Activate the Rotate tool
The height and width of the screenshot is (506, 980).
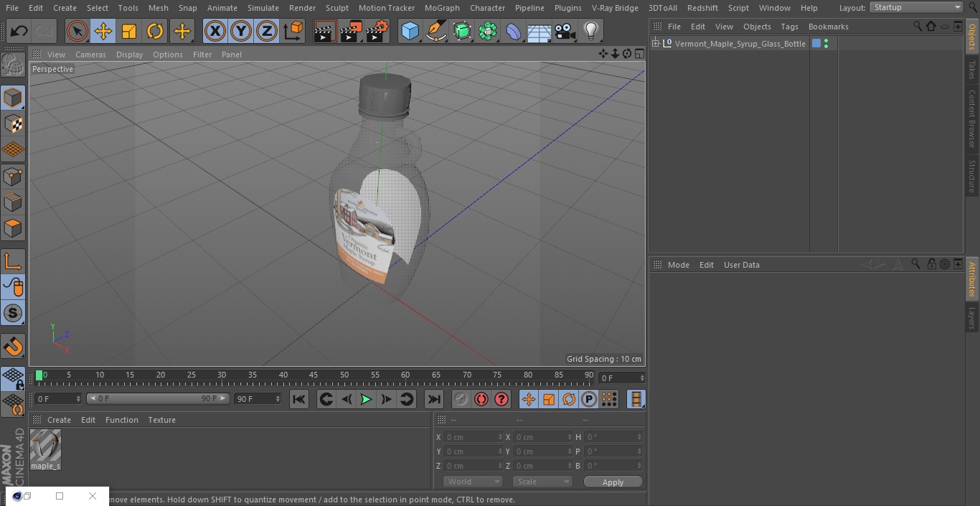155,31
